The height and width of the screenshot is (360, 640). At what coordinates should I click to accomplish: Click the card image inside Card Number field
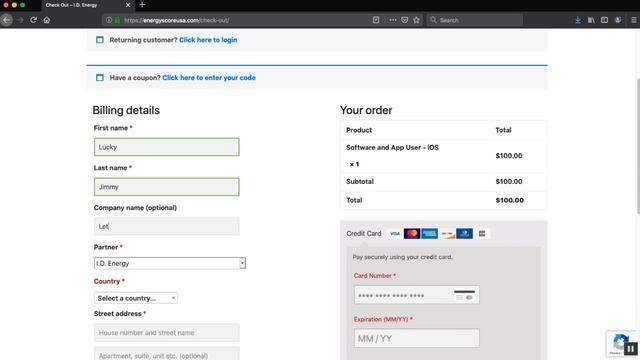464,295
